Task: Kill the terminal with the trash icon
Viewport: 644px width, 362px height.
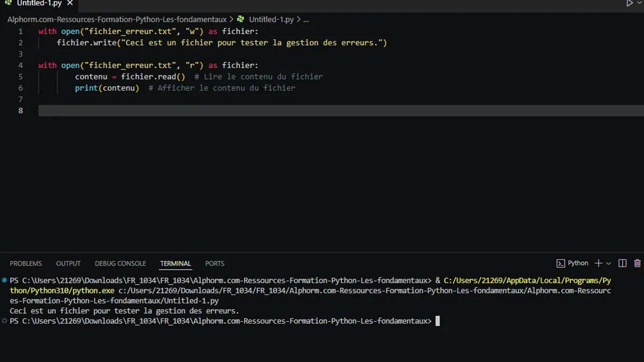Action: coord(638,263)
